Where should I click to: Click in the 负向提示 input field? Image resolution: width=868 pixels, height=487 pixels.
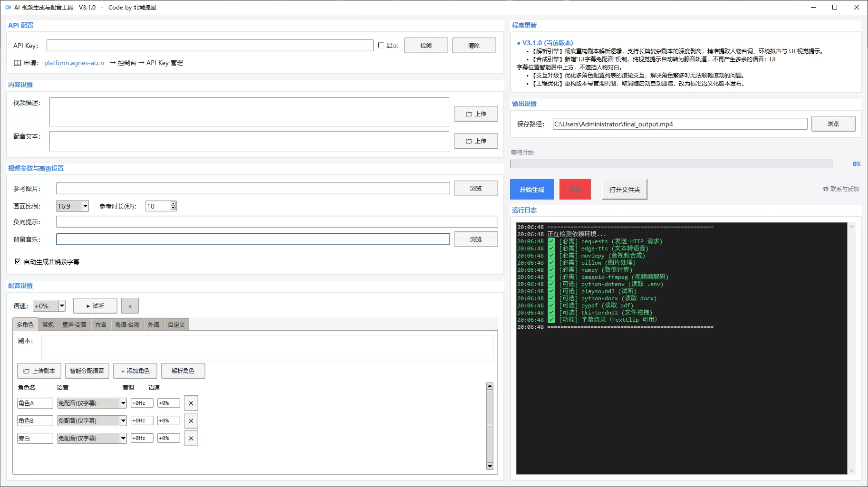pyautogui.click(x=277, y=222)
